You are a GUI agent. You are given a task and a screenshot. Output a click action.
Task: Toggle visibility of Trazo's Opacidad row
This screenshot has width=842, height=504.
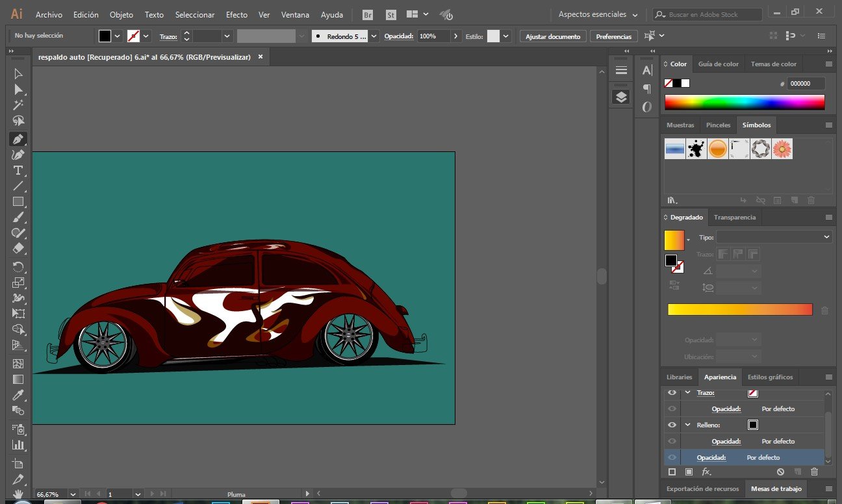pos(672,409)
